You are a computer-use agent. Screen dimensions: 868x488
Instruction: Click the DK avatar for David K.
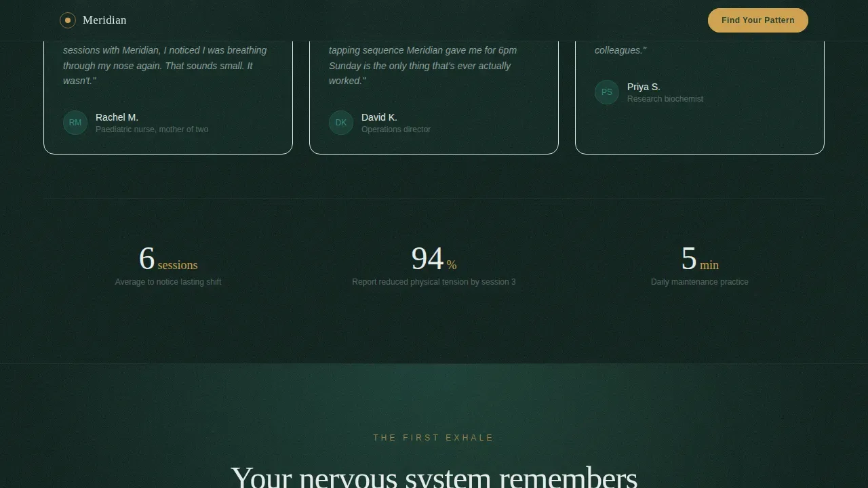[x=341, y=123]
